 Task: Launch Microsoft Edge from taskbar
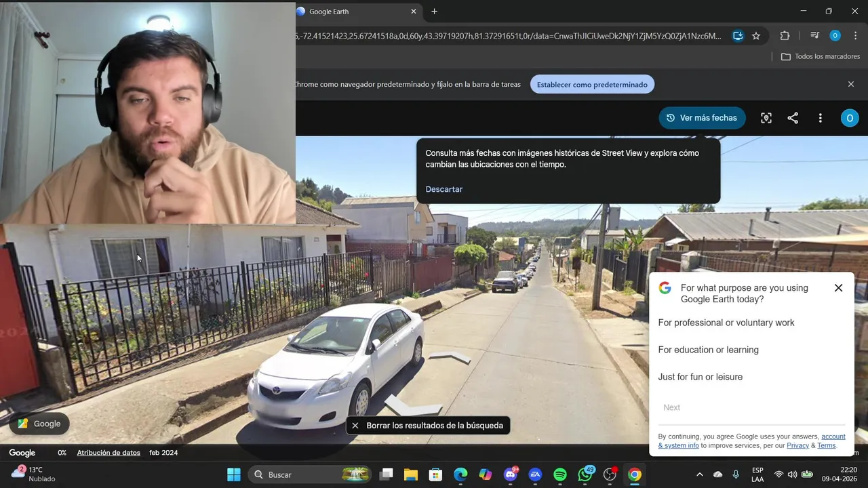coord(460,474)
